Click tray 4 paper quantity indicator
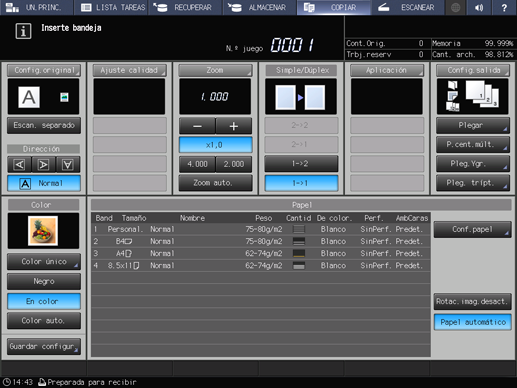This screenshot has width=517, height=388. tap(299, 266)
